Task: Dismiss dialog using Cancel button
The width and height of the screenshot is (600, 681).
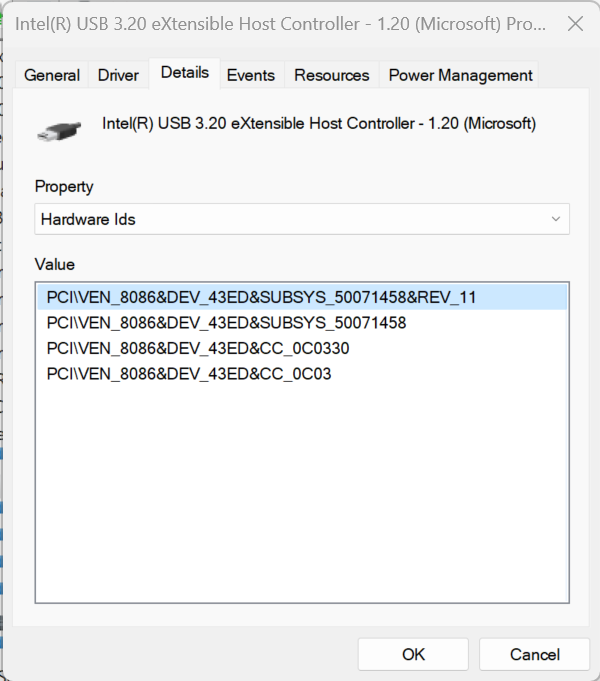Action: [x=534, y=654]
